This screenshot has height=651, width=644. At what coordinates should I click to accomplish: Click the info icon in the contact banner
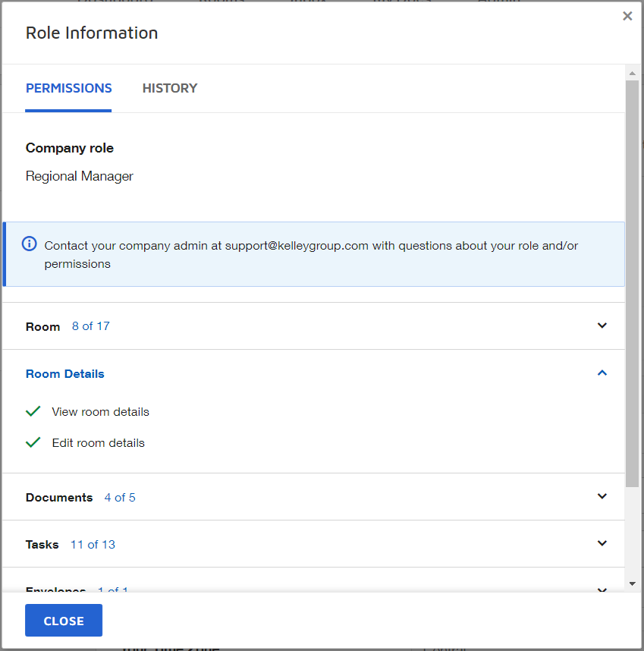pyautogui.click(x=30, y=244)
